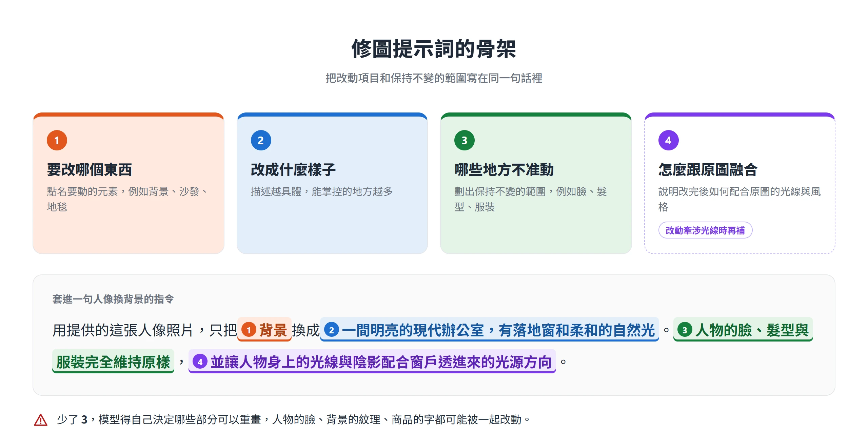
Task: Click the word 換成 in the example sentence
Action: 305,330
